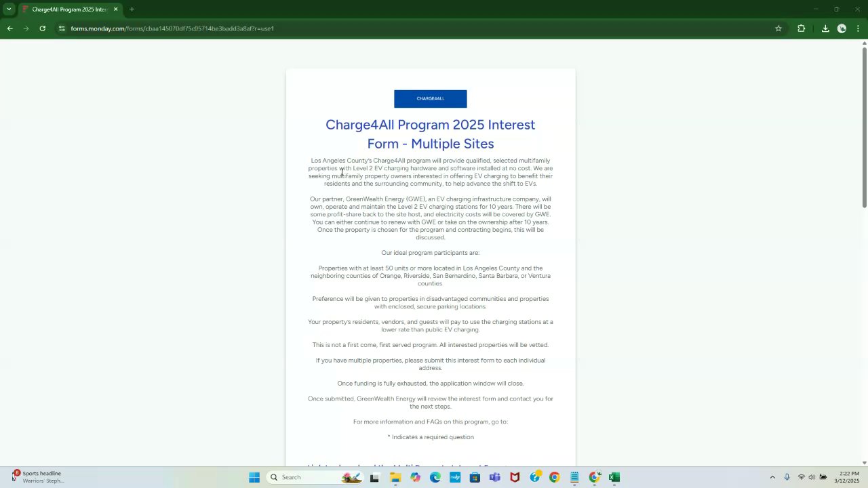Image resolution: width=868 pixels, height=488 pixels.
Task: Click 'Your property's residents, vendors, and guests' text
Action: [430, 326]
